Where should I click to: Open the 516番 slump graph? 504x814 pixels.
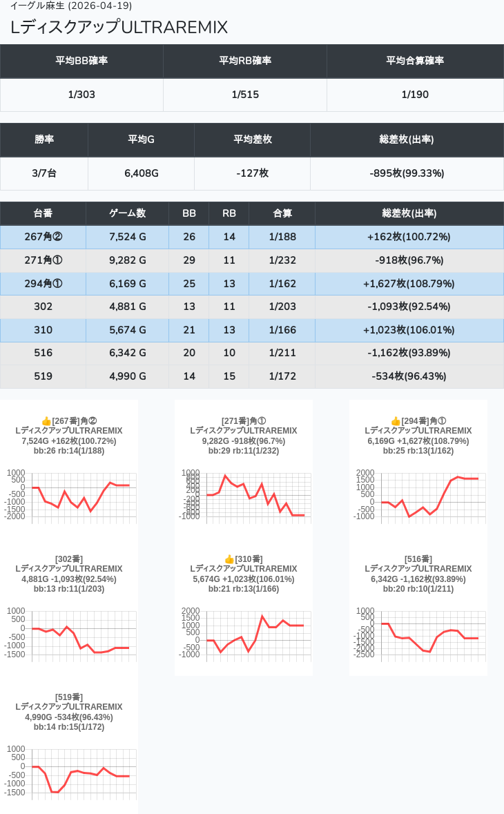click(418, 634)
